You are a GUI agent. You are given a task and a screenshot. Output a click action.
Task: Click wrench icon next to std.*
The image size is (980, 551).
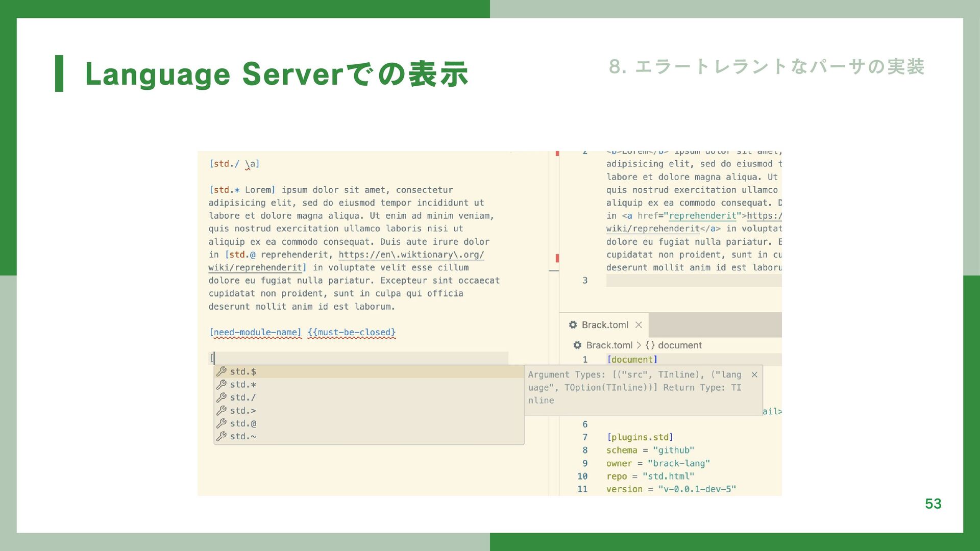[222, 385]
